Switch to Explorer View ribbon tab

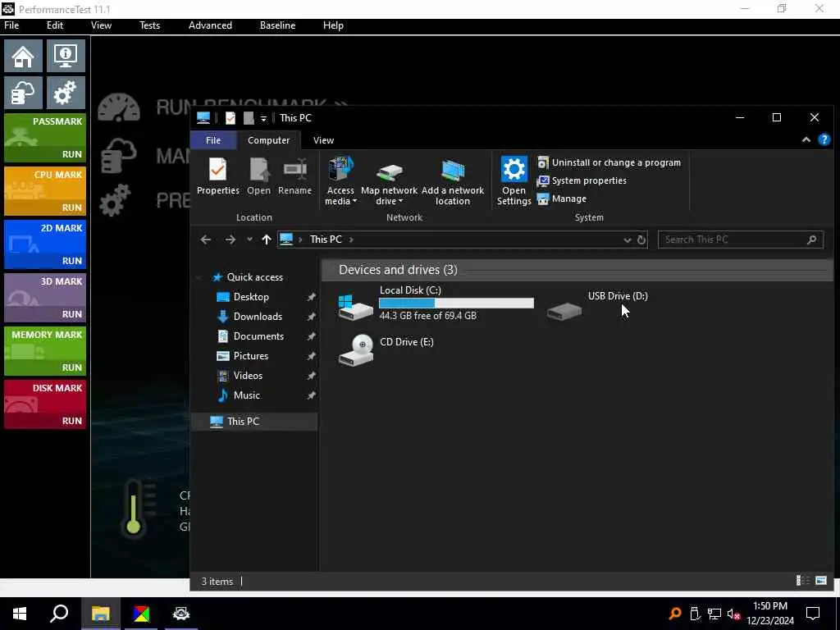point(323,140)
